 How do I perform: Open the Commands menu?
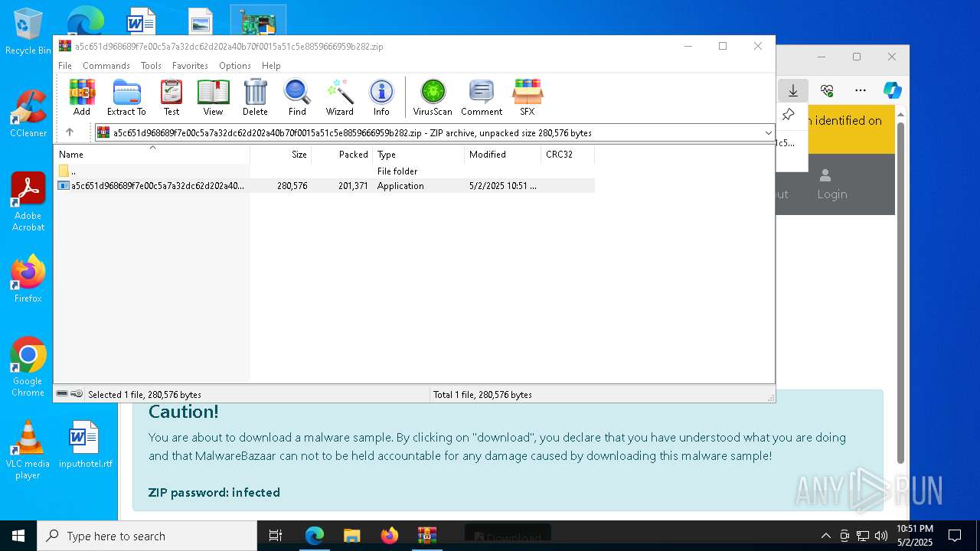[106, 66]
